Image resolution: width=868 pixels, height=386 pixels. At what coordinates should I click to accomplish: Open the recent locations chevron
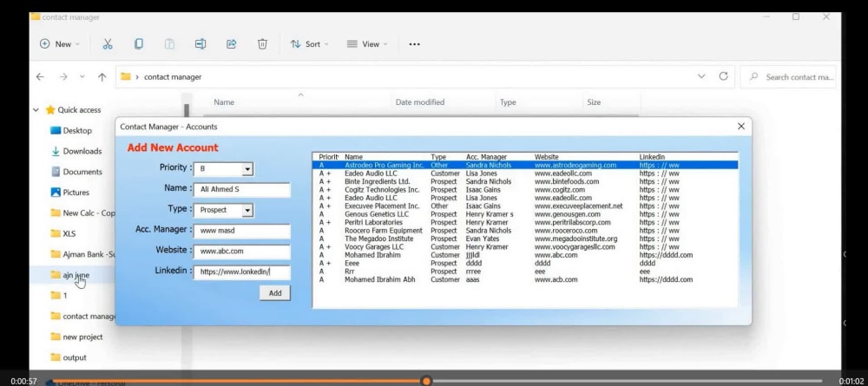point(82,77)
